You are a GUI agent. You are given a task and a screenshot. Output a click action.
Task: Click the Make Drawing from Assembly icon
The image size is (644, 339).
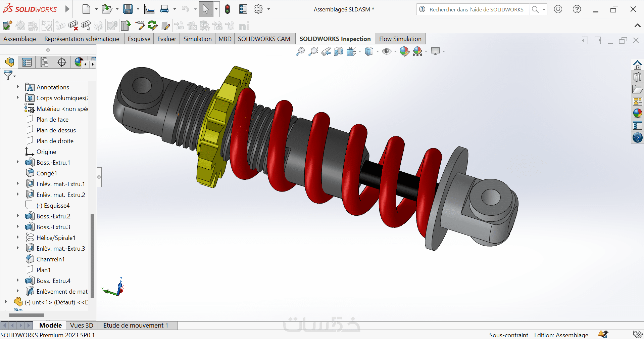149,9
